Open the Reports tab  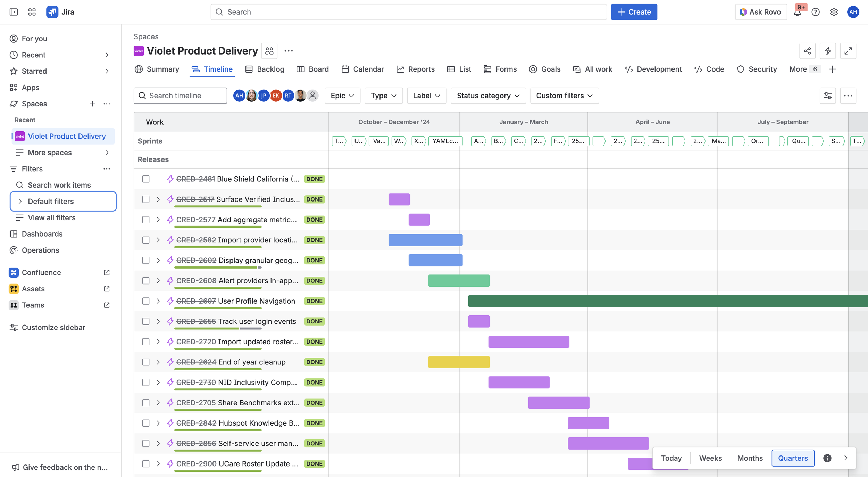(x=415, y=69)
